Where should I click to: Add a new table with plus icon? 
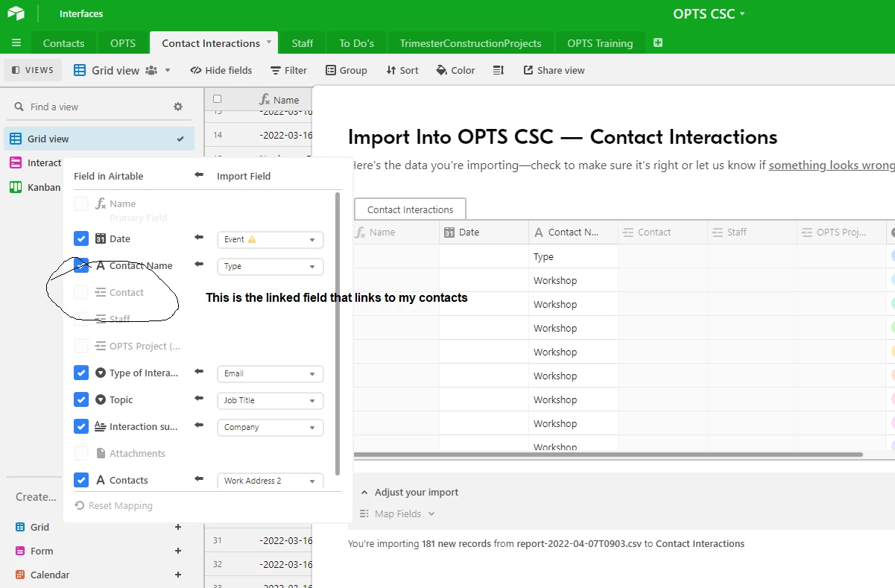click(658, 43)
